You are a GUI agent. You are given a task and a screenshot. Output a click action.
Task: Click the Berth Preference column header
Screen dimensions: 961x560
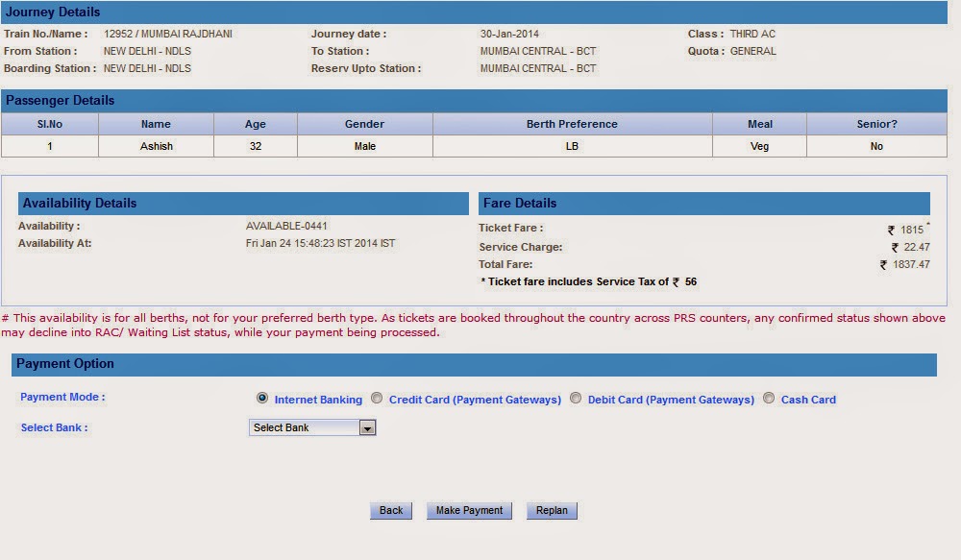tap(572, 124)
